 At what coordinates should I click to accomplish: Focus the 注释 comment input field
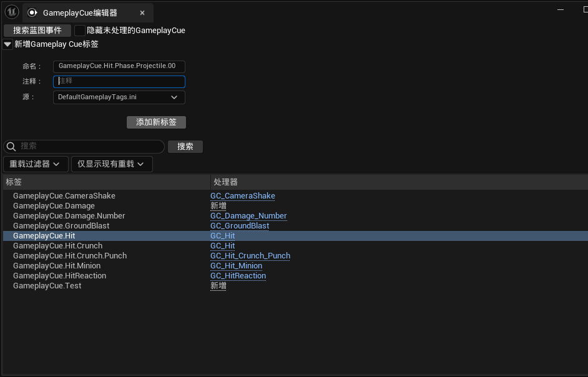pos(119,81)
